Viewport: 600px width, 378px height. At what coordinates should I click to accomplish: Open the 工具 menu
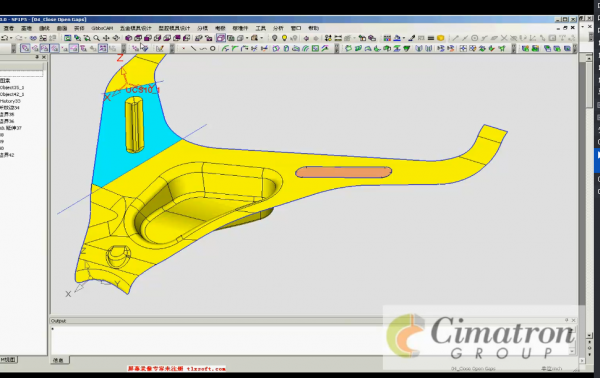coord(261,28)
